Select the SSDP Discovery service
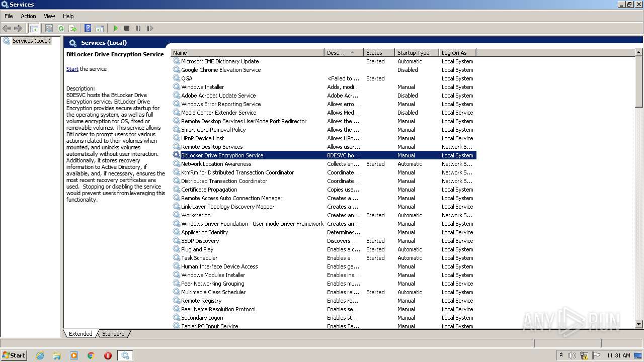Image resolution: width=644 pixels, height=362 pixels. (x=324, y=241)
